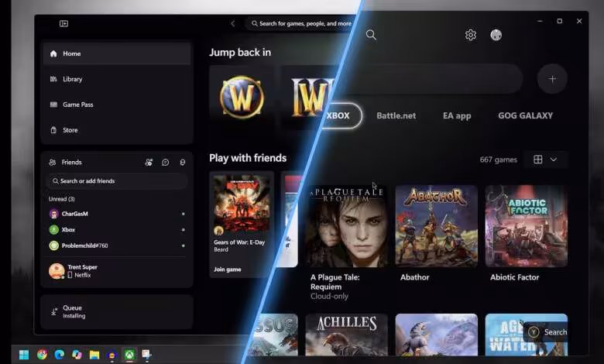Click the round plus add button
Screen dimensions: 604x364
(552, 79)
